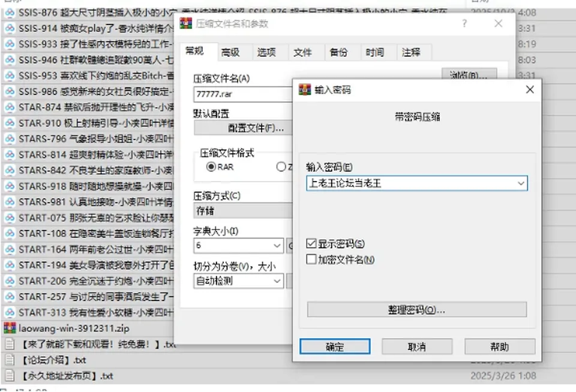
Task: Open the ? help button in 压缩文件名和参数
Action: click(x=464, y=24)
